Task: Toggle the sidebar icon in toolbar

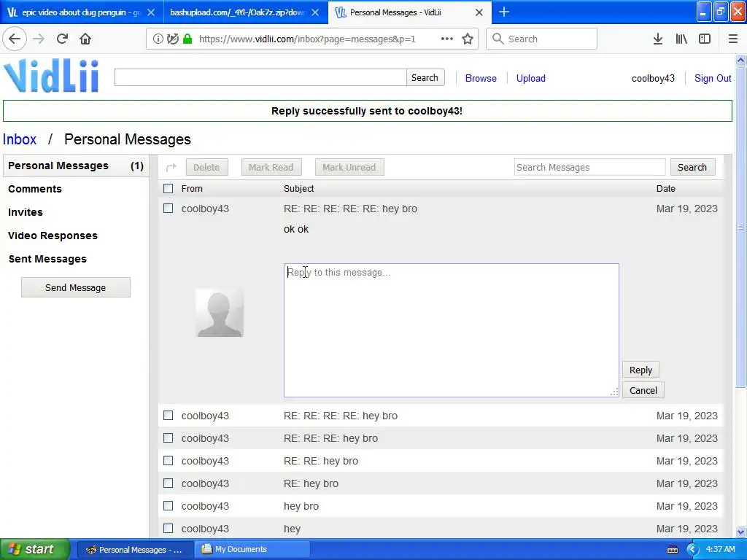Action: tap(705, 39)
